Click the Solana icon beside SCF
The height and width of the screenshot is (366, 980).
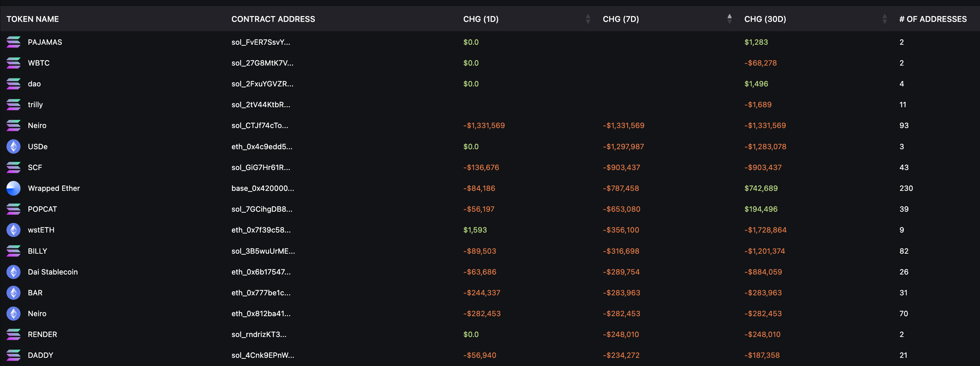coord(13,167)
